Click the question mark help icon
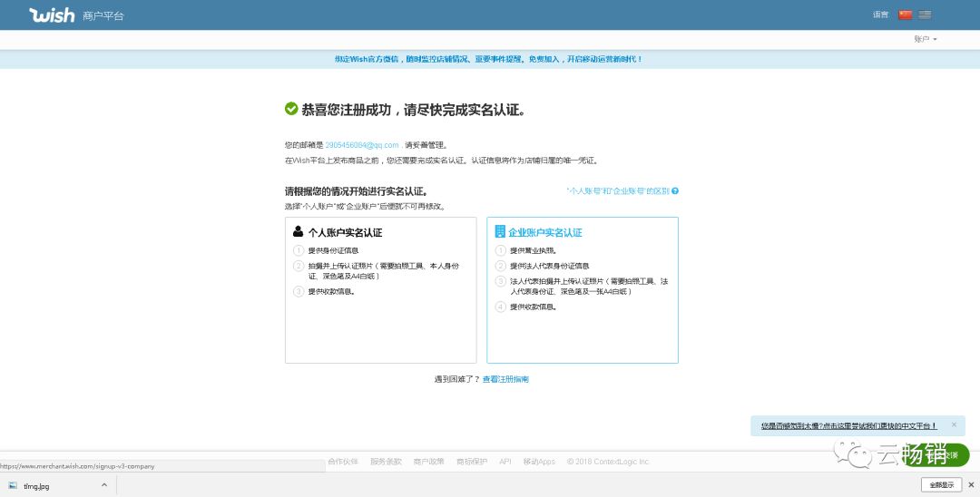 (x=675, y=191)
